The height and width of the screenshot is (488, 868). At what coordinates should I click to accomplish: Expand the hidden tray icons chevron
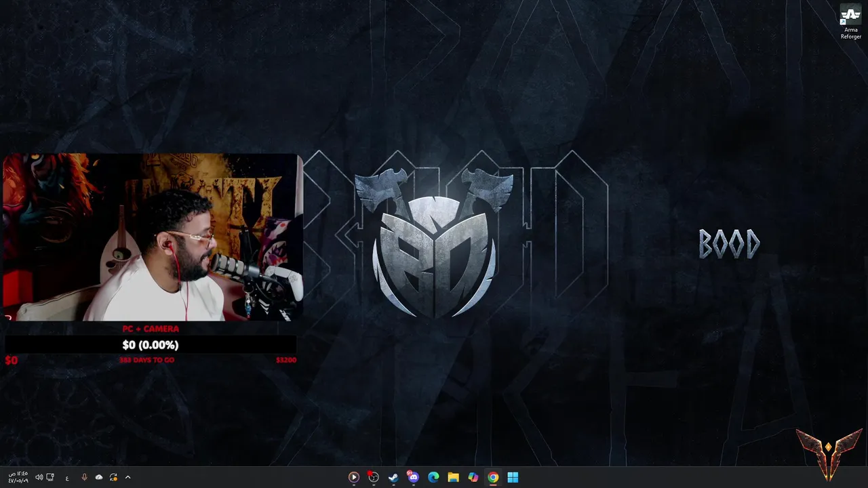(127, 477)
